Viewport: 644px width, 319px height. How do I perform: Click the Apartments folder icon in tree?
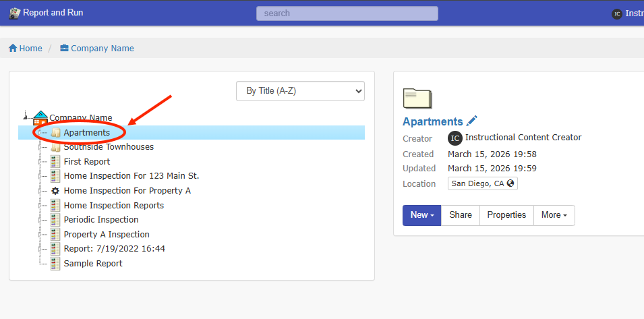coord(56,133)
